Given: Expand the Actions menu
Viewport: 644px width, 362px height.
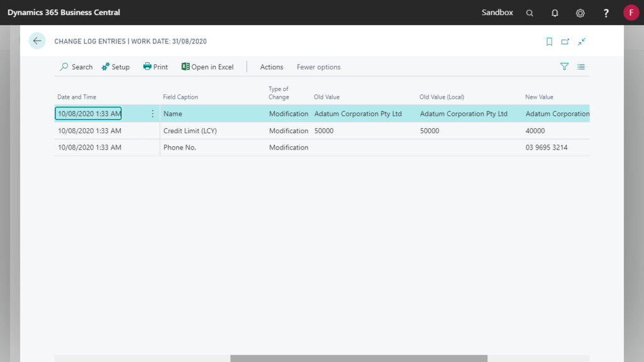Looking at the screenshot, I should tap(271, 67).
